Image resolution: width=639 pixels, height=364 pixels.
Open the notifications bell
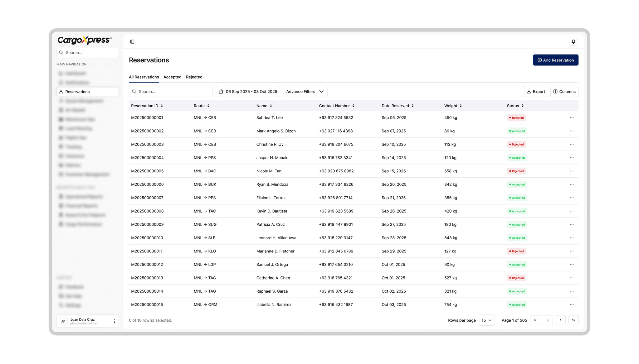tap(573, 41)
